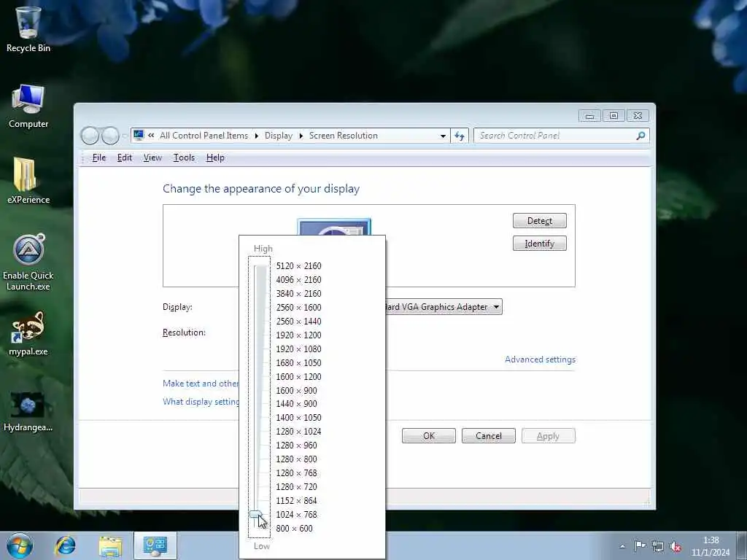The height and width of the screenshot is (560, 747).
Task: Click the Refresh button beside address bar
Action: point(460,136)
